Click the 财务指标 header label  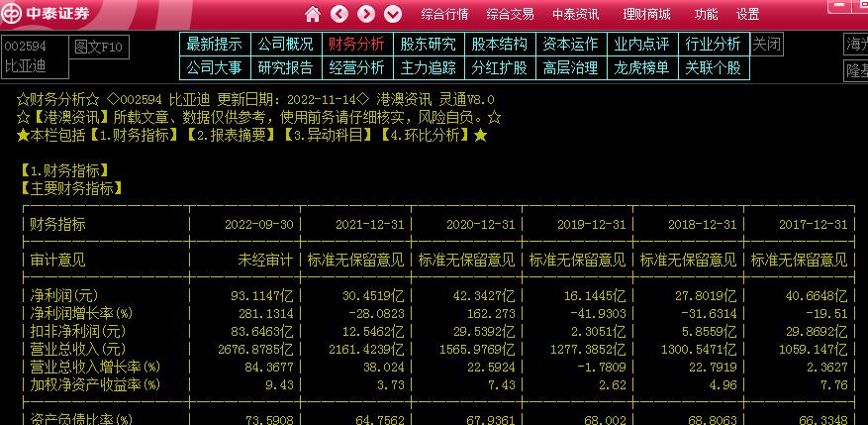pos(57,225)
